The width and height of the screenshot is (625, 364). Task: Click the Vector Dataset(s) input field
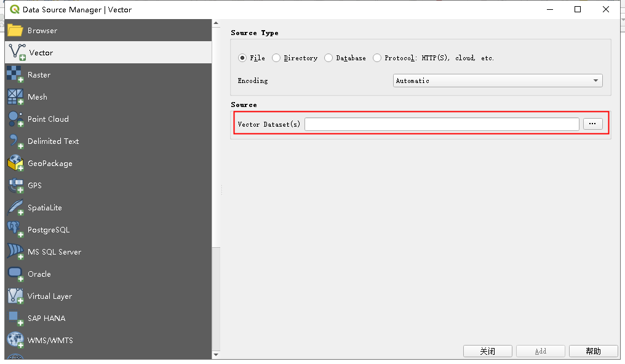[442, 124]
